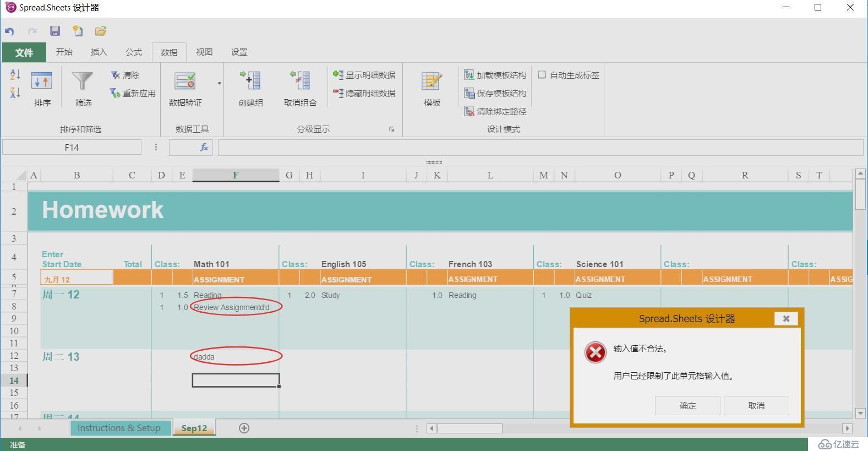The height and width of the screenshot is (451, 868).
Task: Create new document from quick access icon
Action: click(78, 31)
